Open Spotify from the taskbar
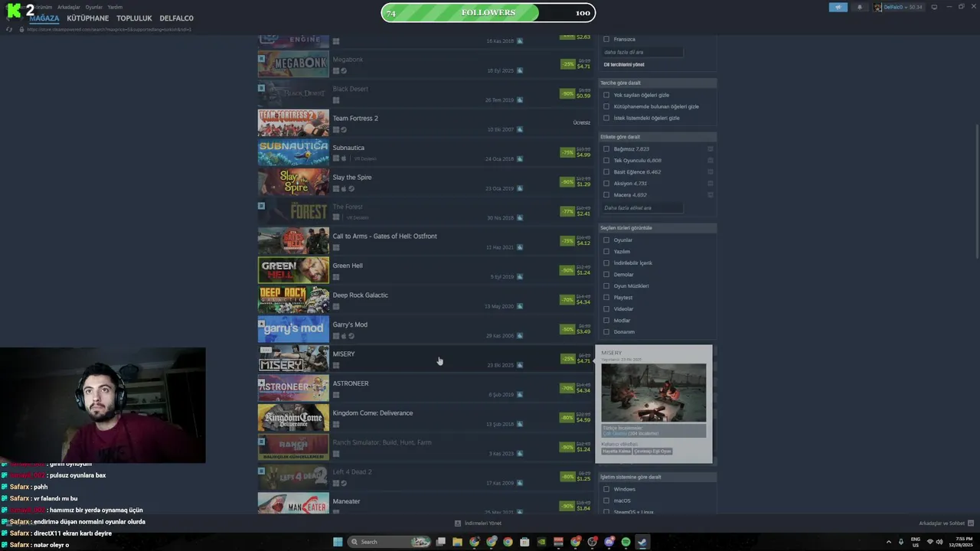 tap(626, 542)
